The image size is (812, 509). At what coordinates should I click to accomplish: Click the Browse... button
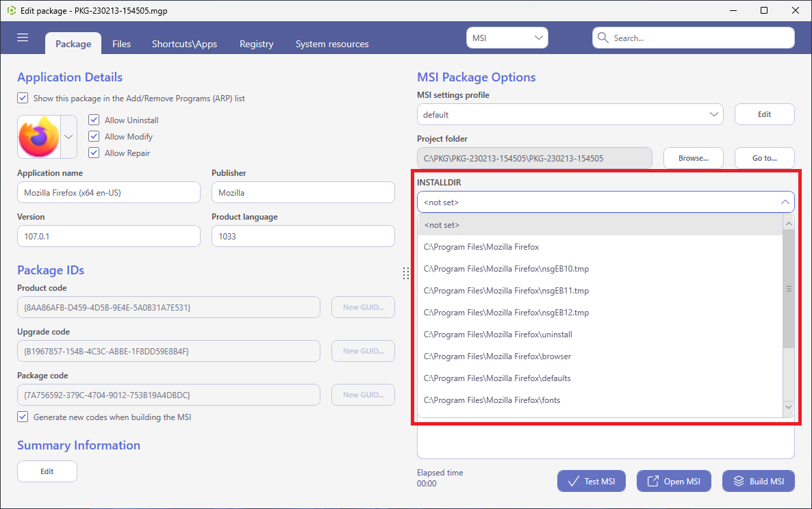pyautogui.click(x=694, y=158)
